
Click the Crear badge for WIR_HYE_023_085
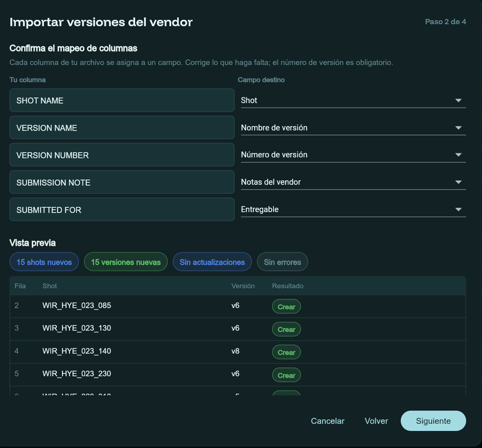(x=286, y=307)
